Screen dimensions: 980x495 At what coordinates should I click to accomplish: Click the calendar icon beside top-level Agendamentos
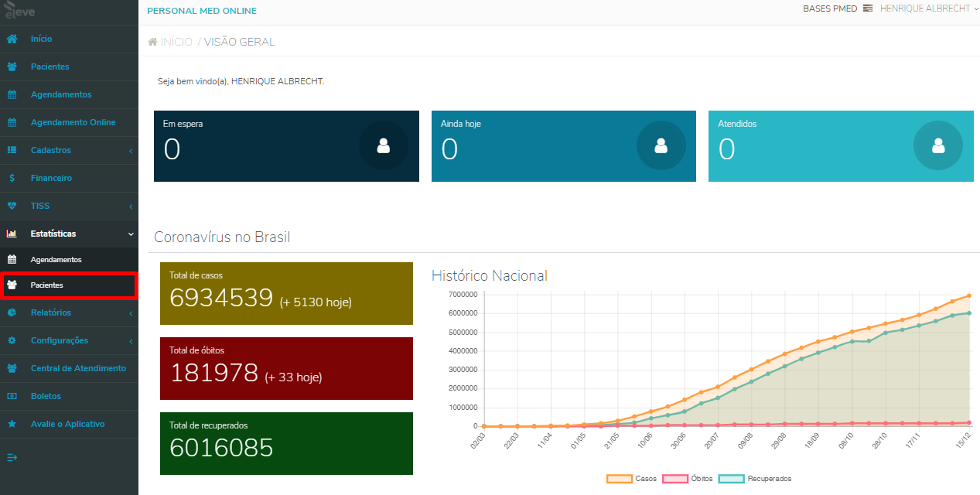[12, 94]
